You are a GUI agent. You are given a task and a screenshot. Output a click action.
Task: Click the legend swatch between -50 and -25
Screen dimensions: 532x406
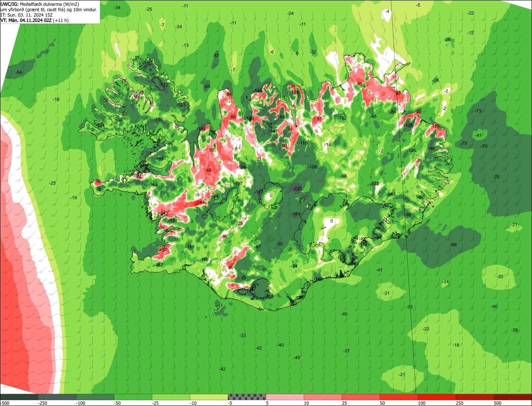(133, 397)
